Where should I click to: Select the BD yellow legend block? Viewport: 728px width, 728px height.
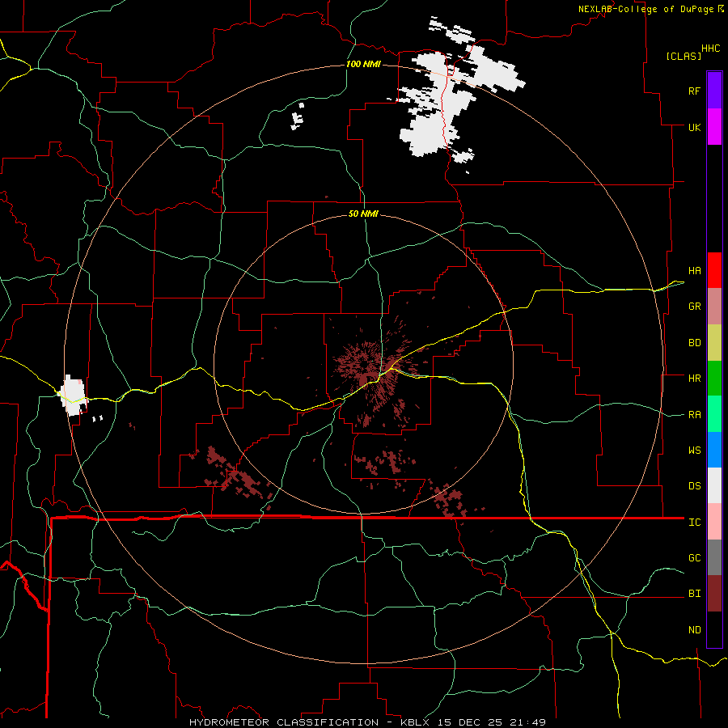pyautogui.click(x=714, y=342)
